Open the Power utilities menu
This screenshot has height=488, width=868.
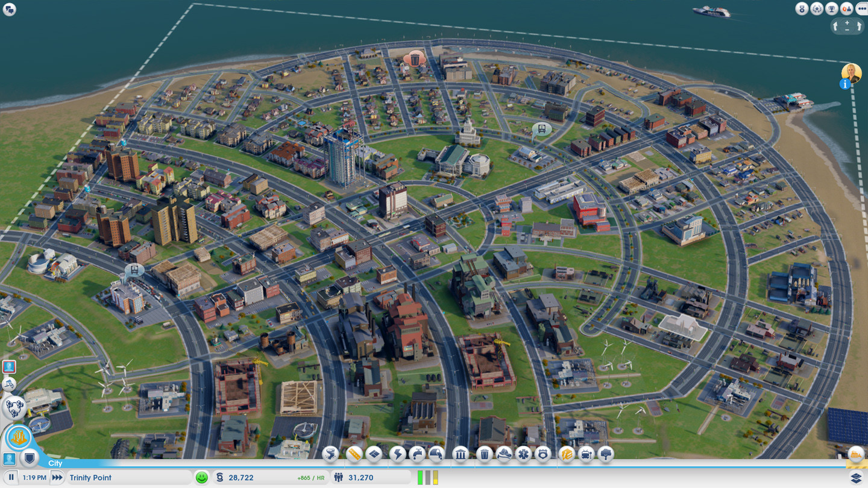(x=397, y=454)
